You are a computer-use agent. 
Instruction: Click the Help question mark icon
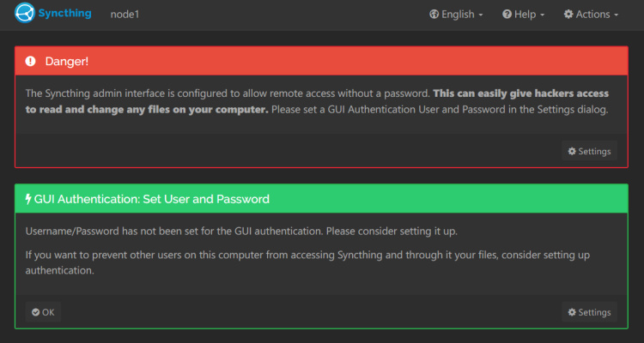click(507, 15)
